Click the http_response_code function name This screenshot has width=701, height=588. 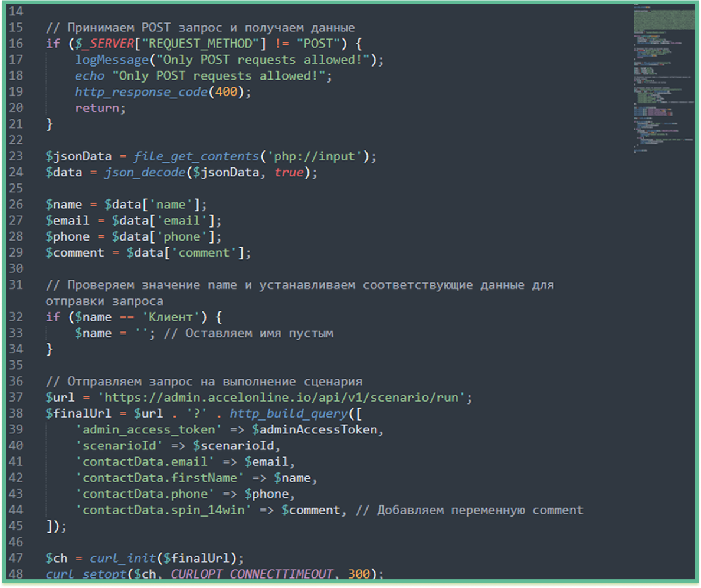[142, 92]
